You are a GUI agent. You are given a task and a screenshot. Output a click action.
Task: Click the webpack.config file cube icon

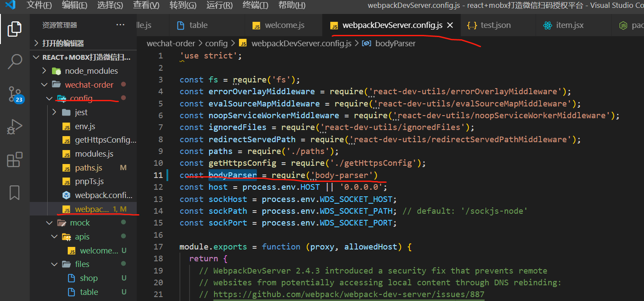(66, 195)
